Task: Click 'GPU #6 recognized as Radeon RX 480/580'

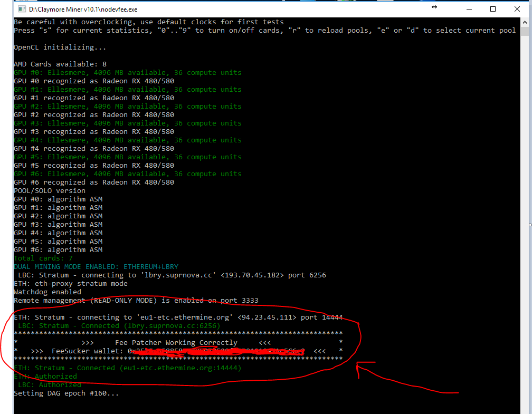Action: (94, 182)
